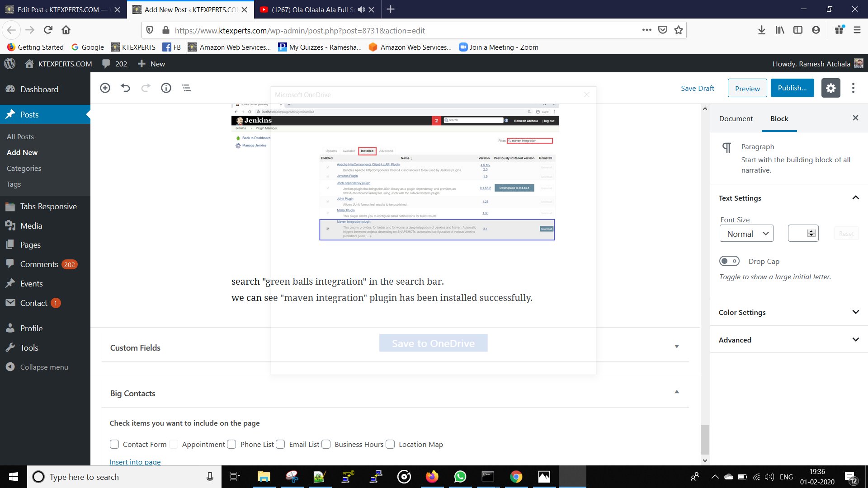Open More tools vertical dots menu
The width and height of the screenshot is (868, 488).
pos(853,88)
